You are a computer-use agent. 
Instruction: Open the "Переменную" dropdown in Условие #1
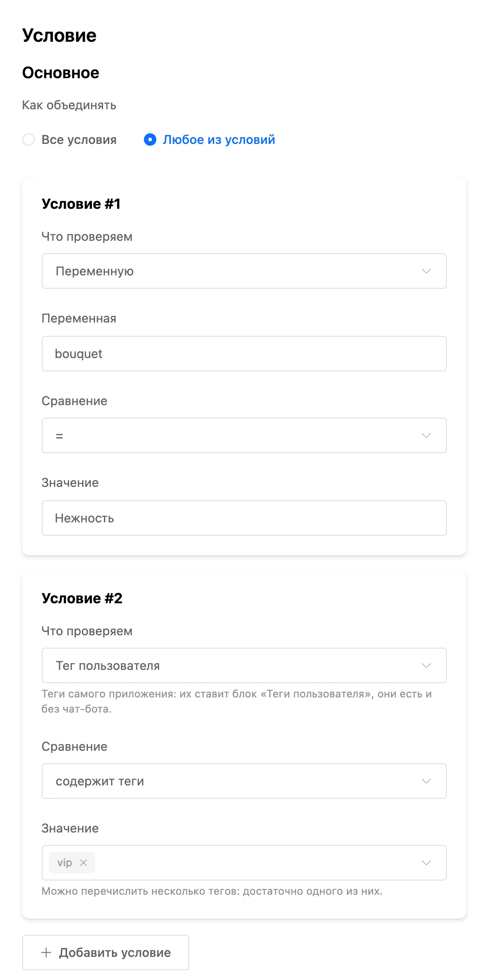(244, 271)
